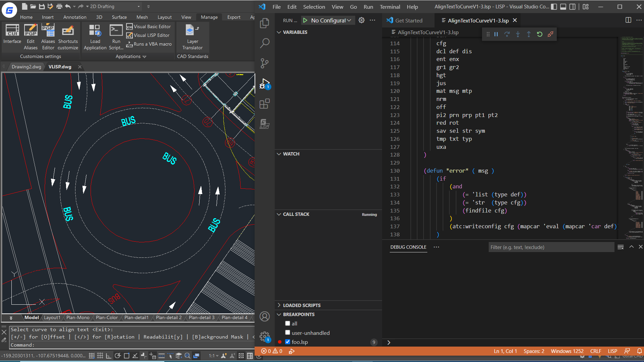Screen dimensions: 644x362
Task: Toggle the VS Code primary side bar layout button
Action: click(554, 7)
